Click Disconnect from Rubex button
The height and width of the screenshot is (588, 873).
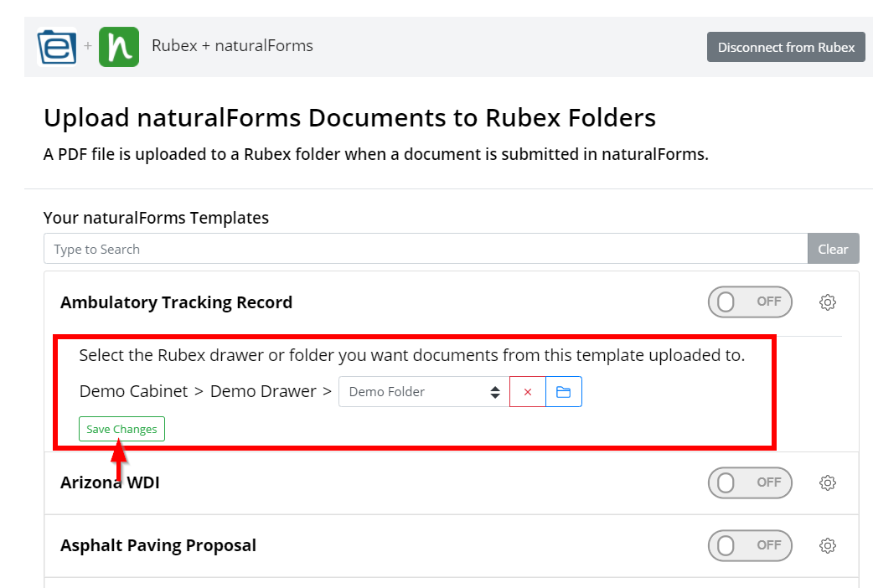[x=786, y=48]
